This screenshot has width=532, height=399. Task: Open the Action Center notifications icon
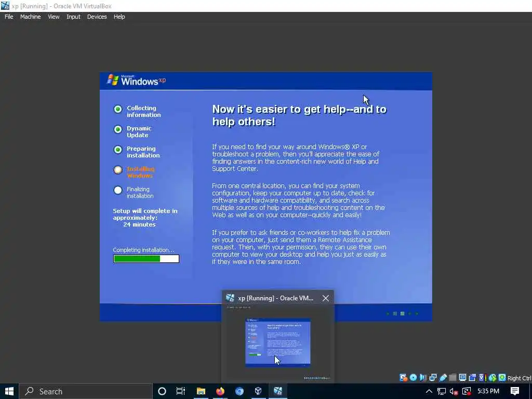515,391
